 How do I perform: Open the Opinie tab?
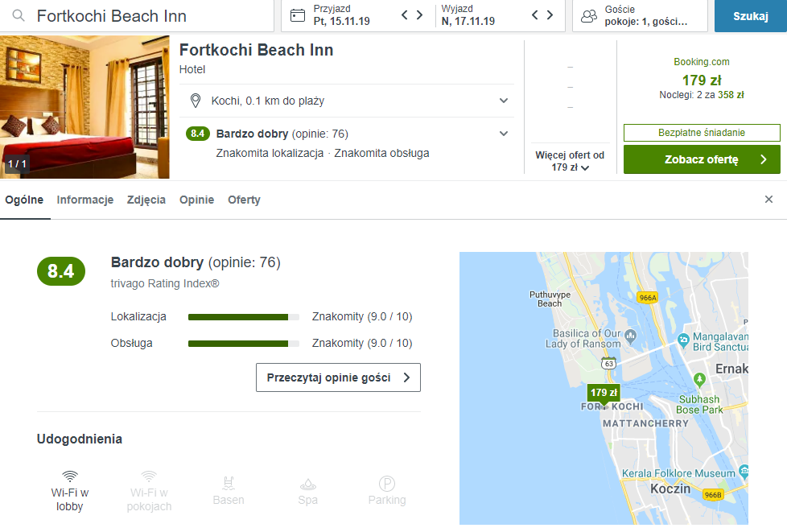tap(196, 200)
